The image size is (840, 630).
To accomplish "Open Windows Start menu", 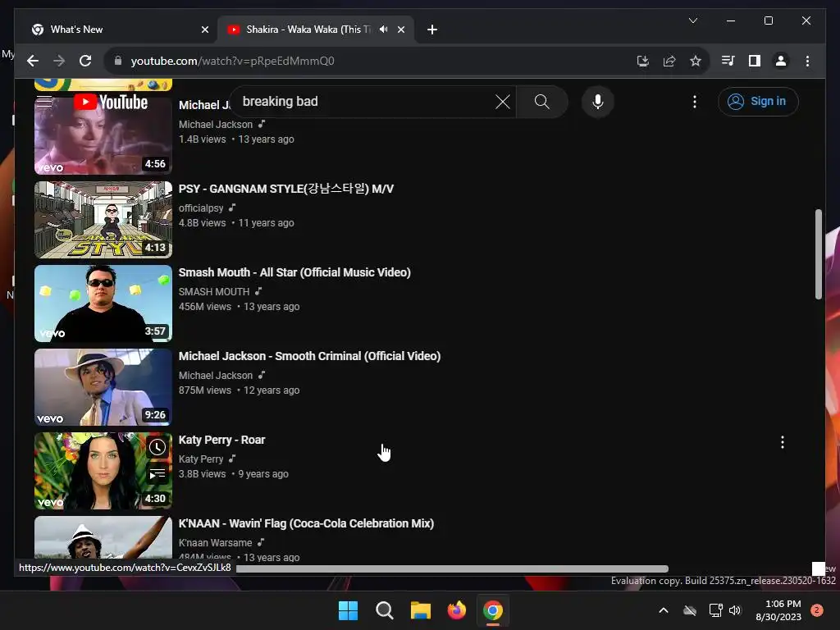I will [x=348, y=610].
